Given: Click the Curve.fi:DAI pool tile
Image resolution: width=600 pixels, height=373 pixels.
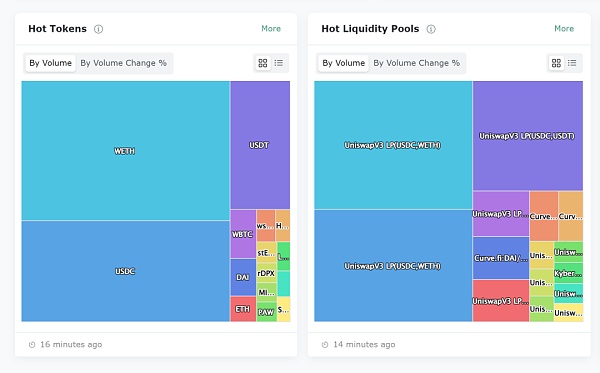Looking at the screenshot, I should [501, 258].
